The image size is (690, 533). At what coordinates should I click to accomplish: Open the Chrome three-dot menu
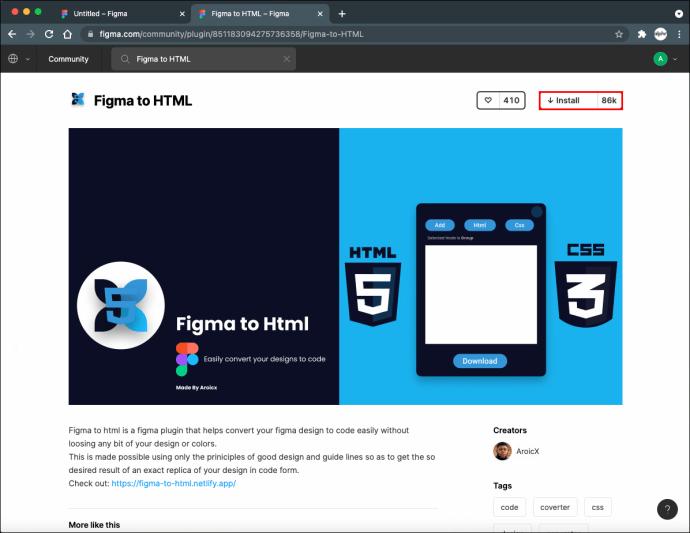680,34
